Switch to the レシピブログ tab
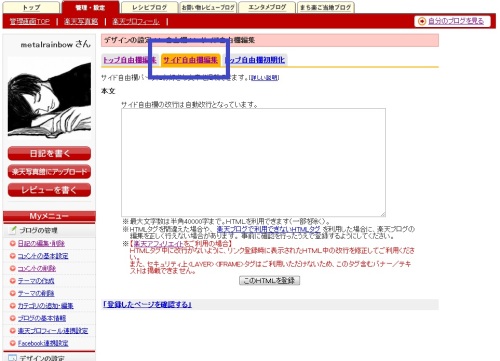 pyautogui.click(x=149, y=7)
